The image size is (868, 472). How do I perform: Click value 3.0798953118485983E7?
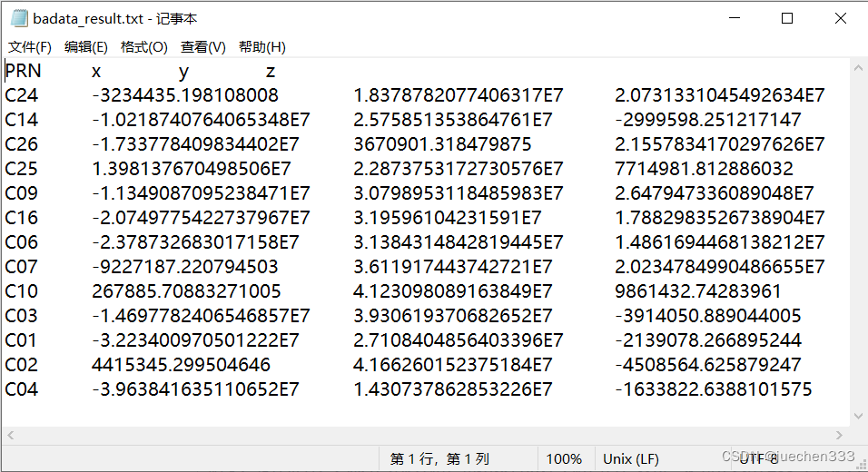[458, 193]
